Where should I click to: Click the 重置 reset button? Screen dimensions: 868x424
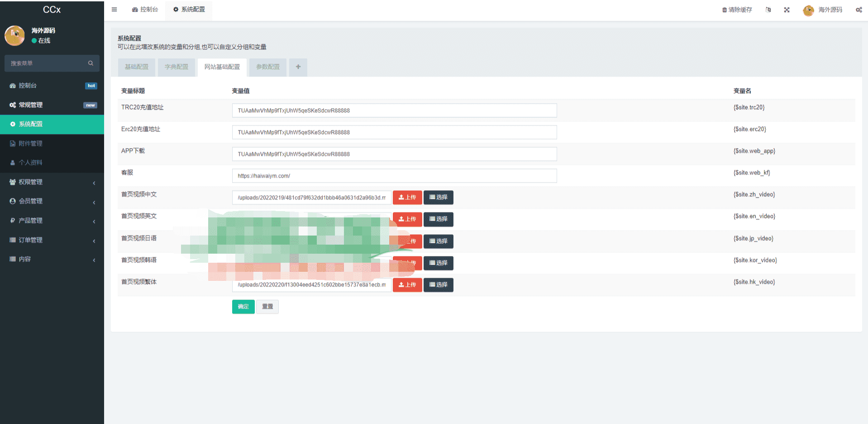pos(267,307)
